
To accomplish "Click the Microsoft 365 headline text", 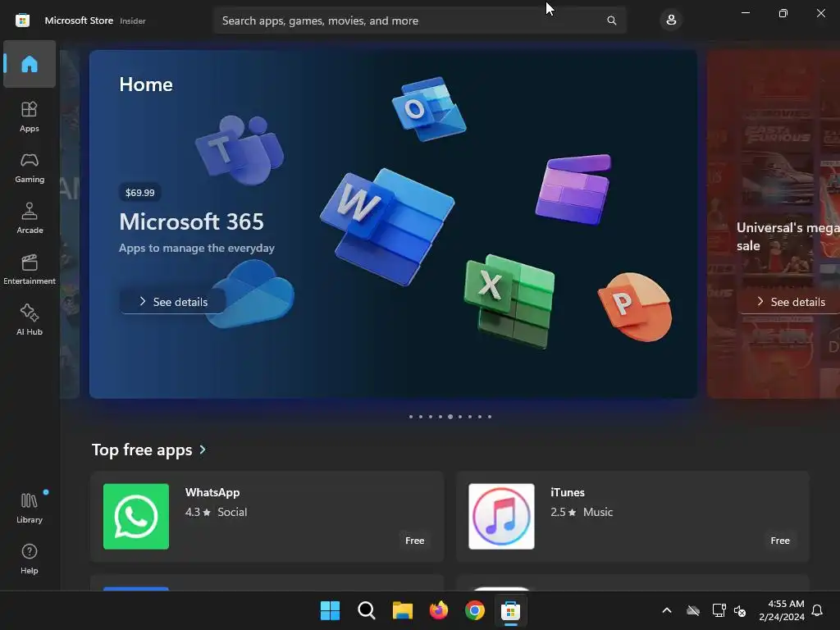I will point(191,221).
